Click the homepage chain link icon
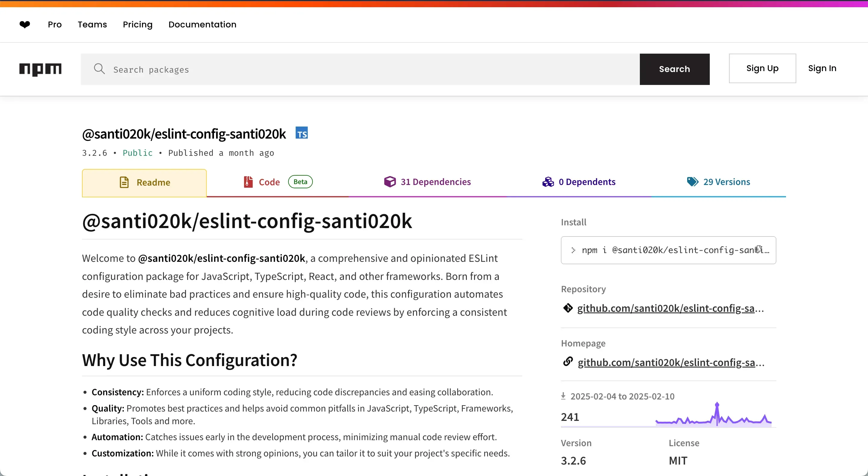The width and height of the screenshot is (868, 476). click(x=568, y=362)
